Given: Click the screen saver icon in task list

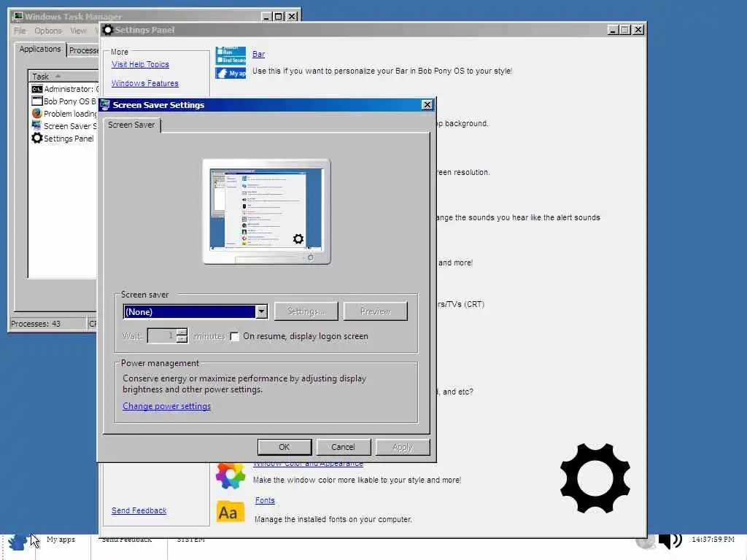Looking at the screenshot, I should point(36,125).
